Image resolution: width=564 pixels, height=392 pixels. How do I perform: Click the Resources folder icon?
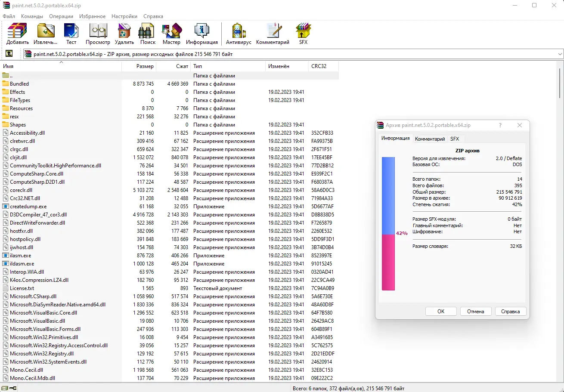[x=6, y=108]
